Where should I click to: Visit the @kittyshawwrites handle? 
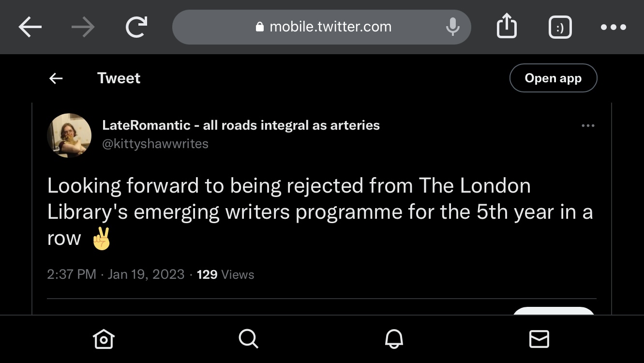point(155,144)
